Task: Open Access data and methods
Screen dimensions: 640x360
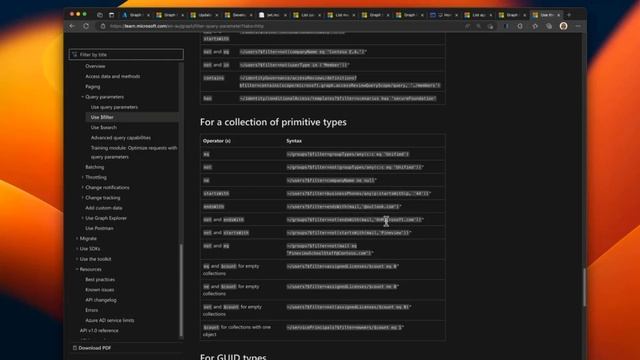Action: tap(113, 76)
